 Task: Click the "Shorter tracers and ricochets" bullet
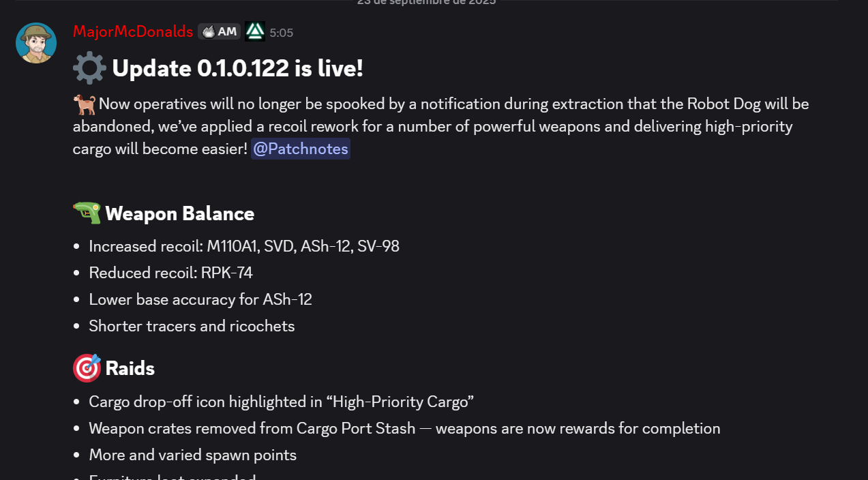click(x=192, y=326)
